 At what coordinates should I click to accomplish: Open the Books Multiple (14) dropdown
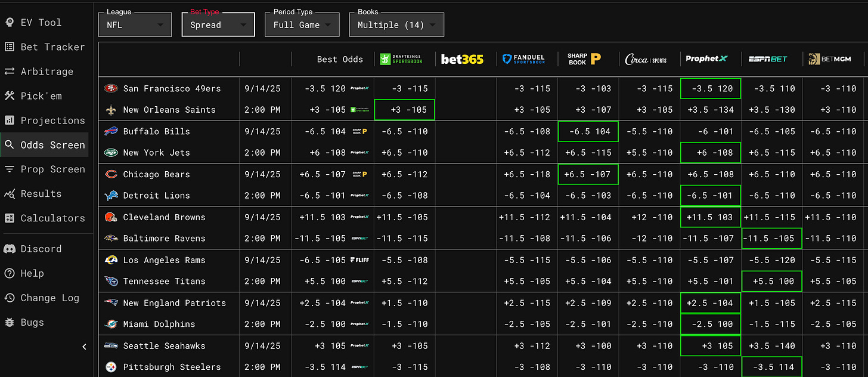[x=396, y=24]
